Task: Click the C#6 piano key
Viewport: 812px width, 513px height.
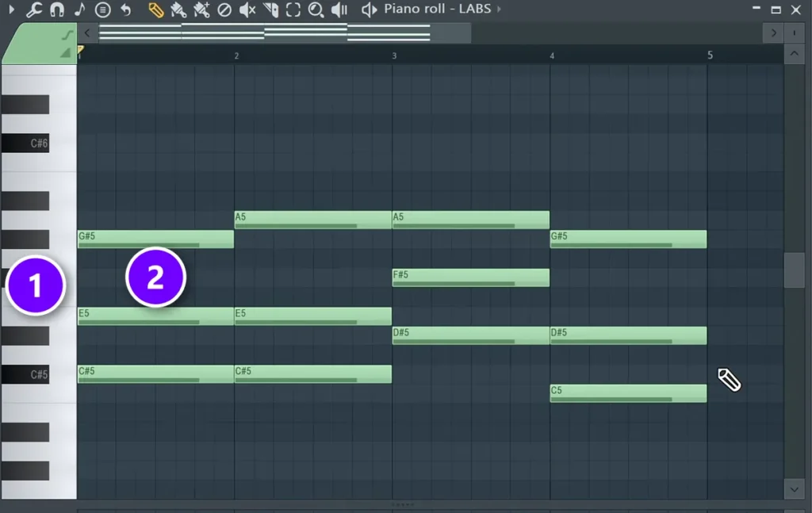Action: (x=25, y=144)
